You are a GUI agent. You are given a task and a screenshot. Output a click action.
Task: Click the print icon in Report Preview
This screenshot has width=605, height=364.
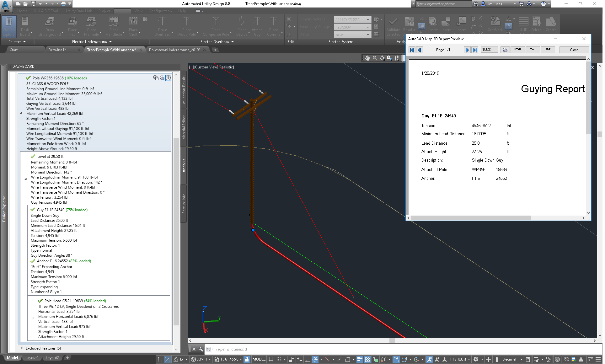tap(505, 50)
